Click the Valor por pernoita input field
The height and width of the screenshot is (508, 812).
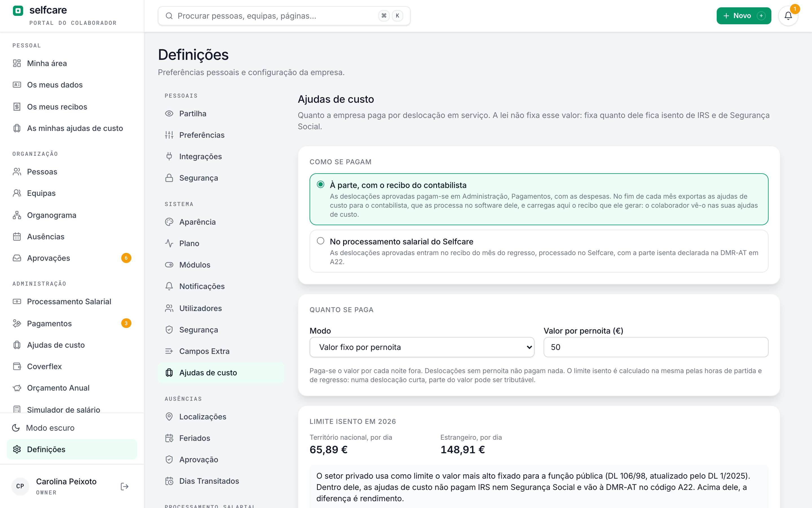tap(656, 347)
